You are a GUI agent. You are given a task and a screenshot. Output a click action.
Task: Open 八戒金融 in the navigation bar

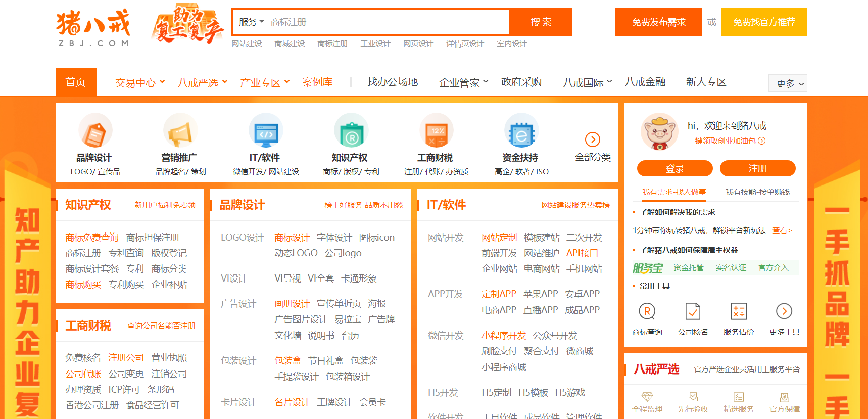coord(645,82)
